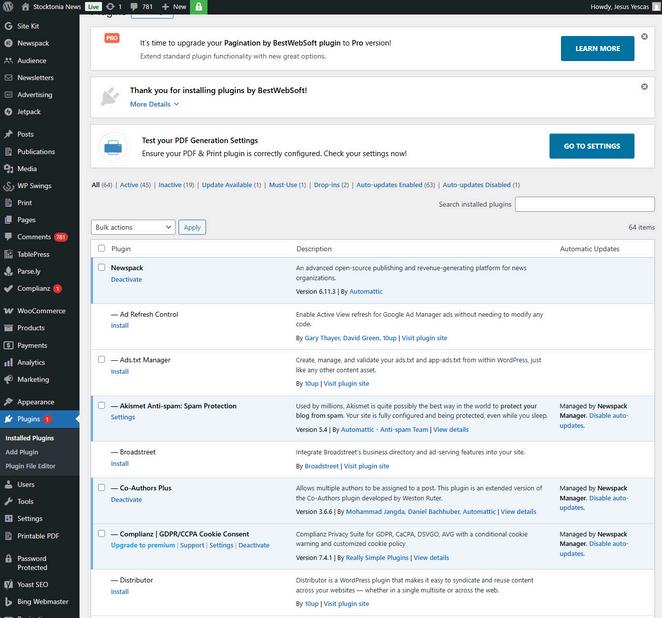The image size is (662, 618).
Task: Click the Appearance paintbrush icon
Action: 8,402
